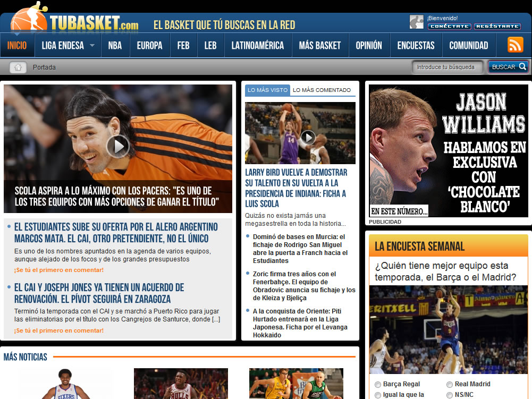The height and width of the screenshot is (399, 532).
Task: Open the Estudiantes Marcos Mata headline
Action: (x=116, y=233)
